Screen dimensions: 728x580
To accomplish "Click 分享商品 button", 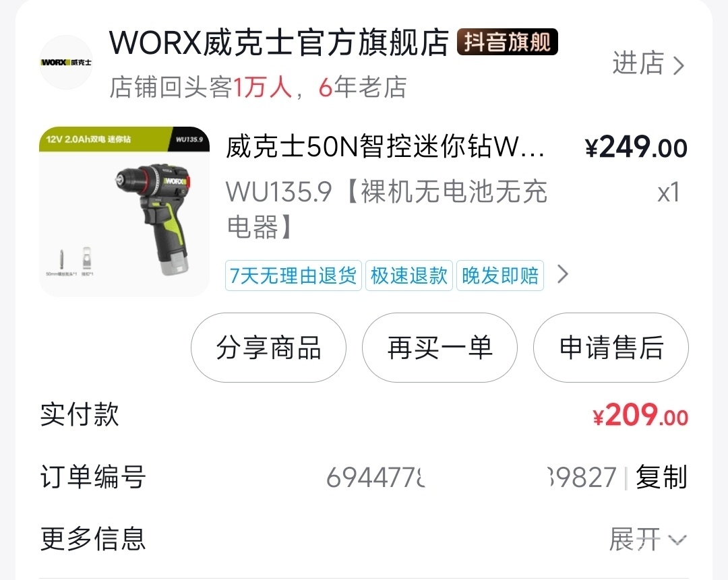I will (268, 348).
